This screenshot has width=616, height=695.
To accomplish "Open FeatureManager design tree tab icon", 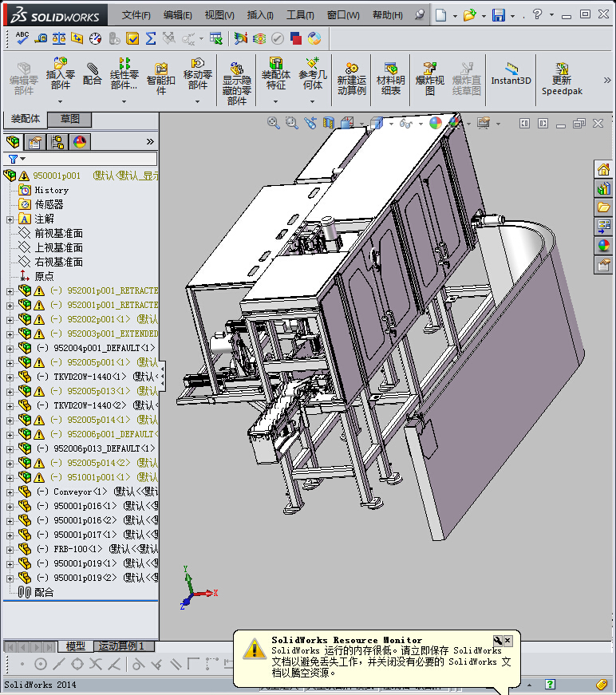I will click(x=13, y=142).
